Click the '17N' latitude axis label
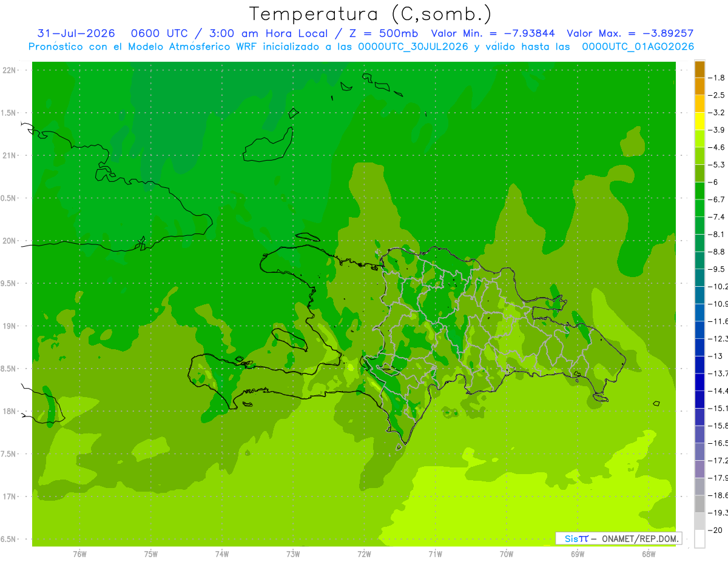 pyautogui.click(x=9, y=497)
